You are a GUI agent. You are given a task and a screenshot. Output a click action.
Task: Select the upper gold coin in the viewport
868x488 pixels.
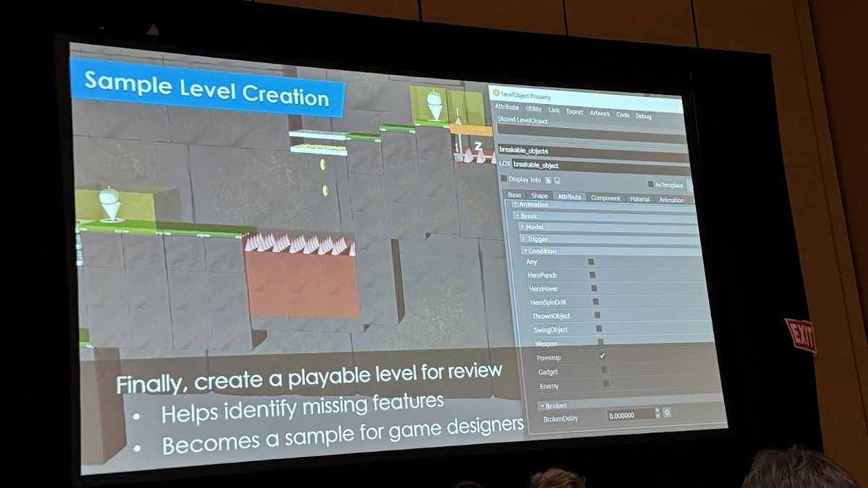(x=323, y=165)
